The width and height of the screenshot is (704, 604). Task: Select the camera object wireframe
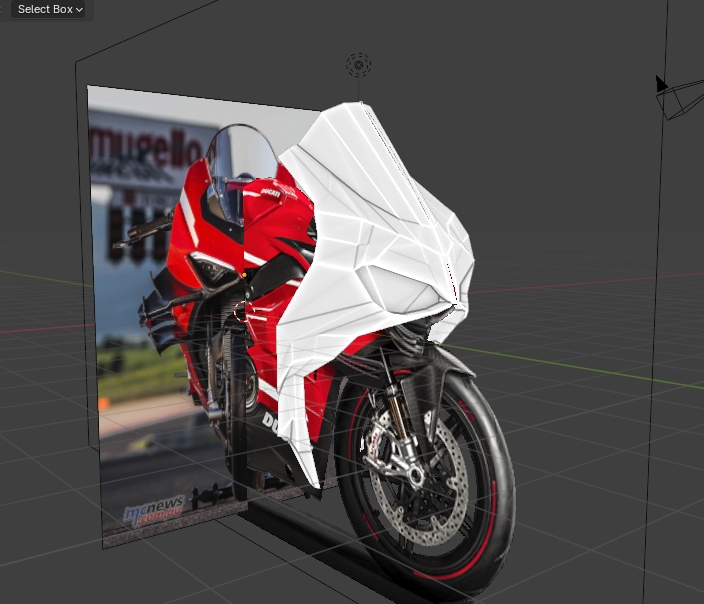click(x=680, y=99)
